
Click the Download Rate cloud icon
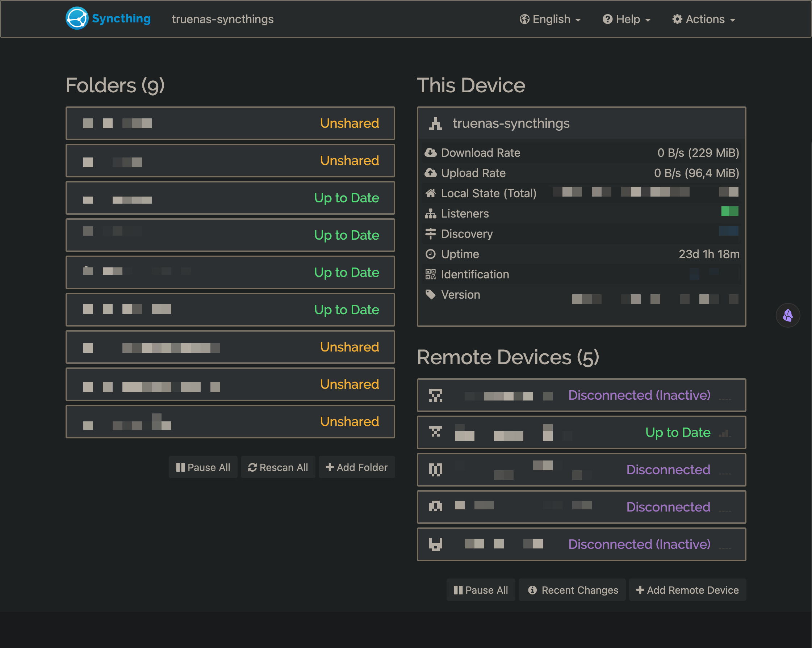coord(431,152)
